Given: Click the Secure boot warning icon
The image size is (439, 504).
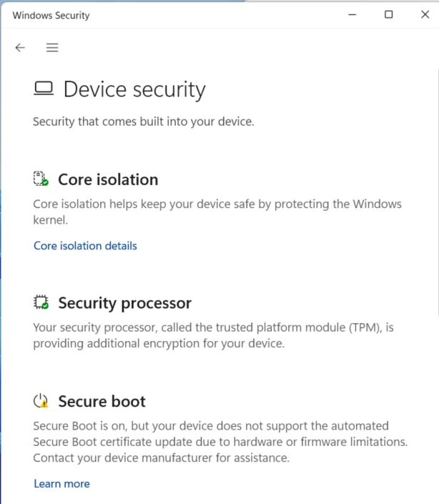Looking at the screenshot, I should point(41,401).
